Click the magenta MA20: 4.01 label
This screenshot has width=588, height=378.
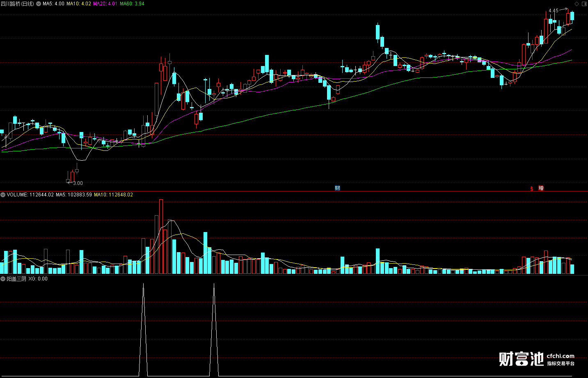105,4
